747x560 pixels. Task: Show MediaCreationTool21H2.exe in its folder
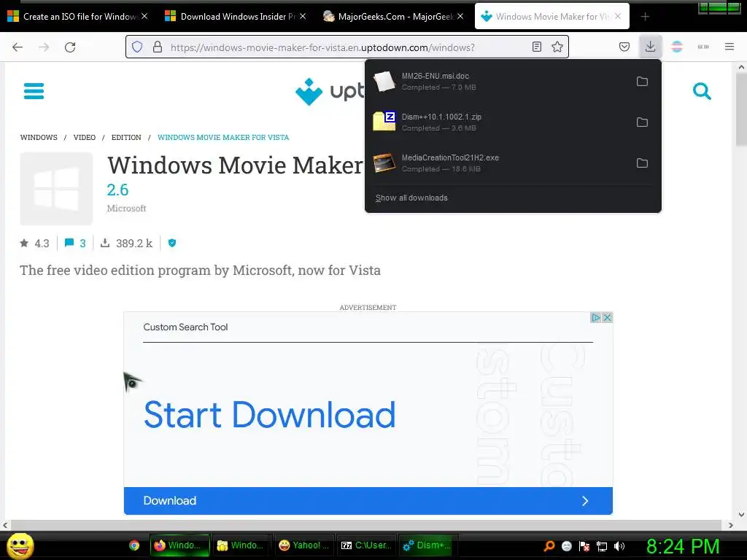(x=642, y=163)
